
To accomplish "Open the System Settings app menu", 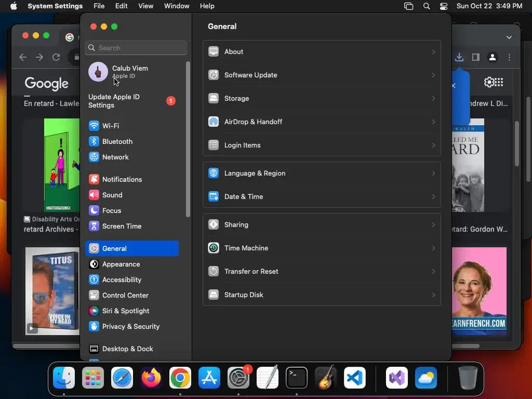I will (55, 6).
